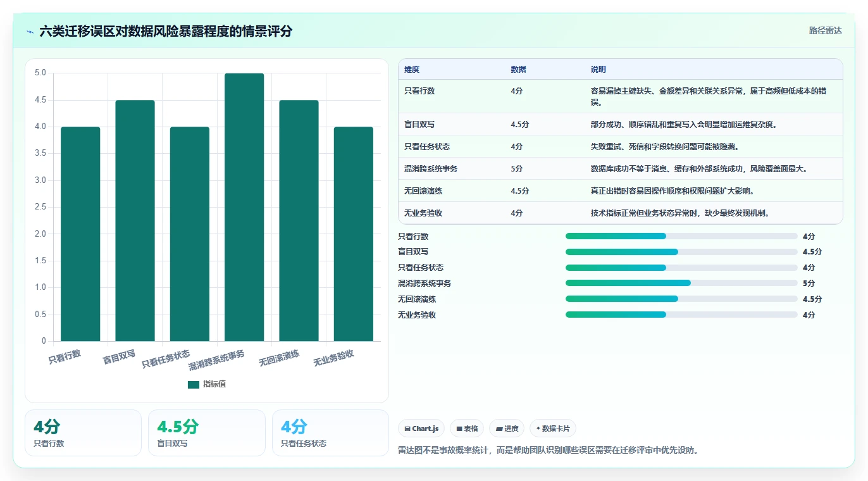Select the 混淆跨系统事务 bar in the chart

(244, 208)
